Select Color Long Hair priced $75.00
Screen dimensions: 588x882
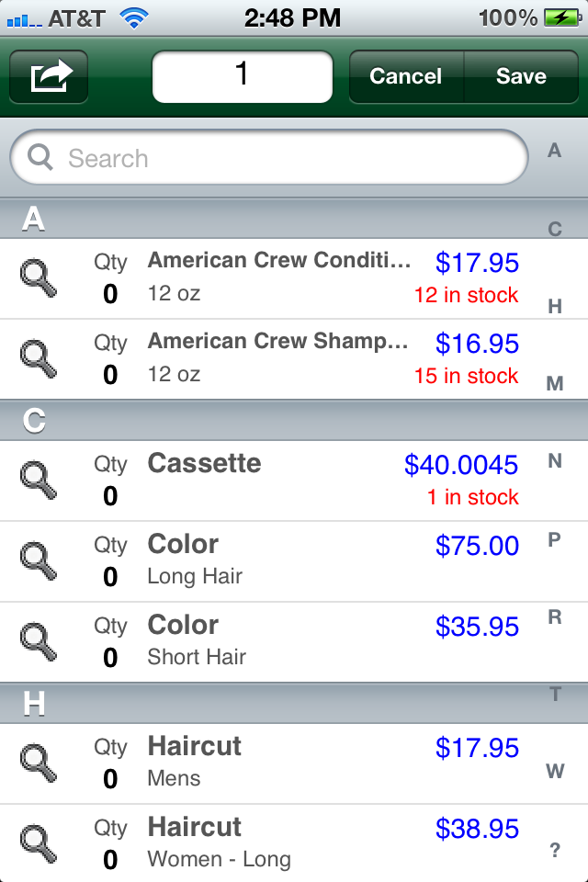[294, 561]
